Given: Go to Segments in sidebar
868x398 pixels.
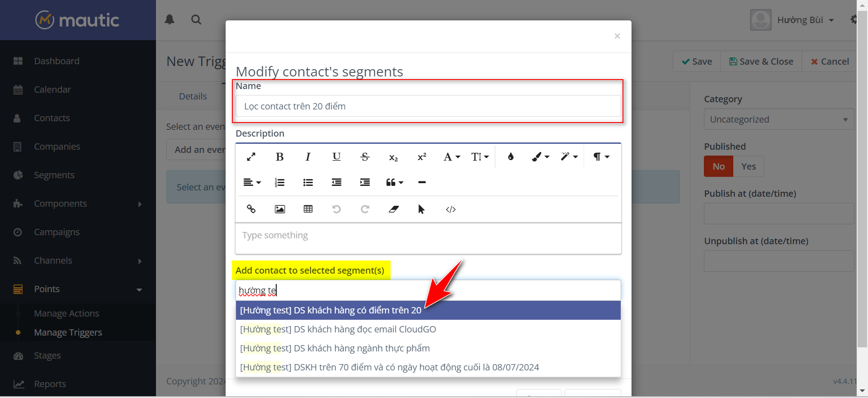Looking at the screenshot, I should 54,175.
